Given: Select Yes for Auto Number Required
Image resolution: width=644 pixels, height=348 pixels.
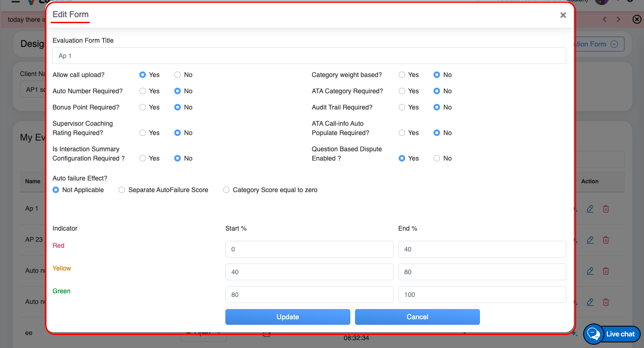Looking at the screenshot, I should point(143,91).
